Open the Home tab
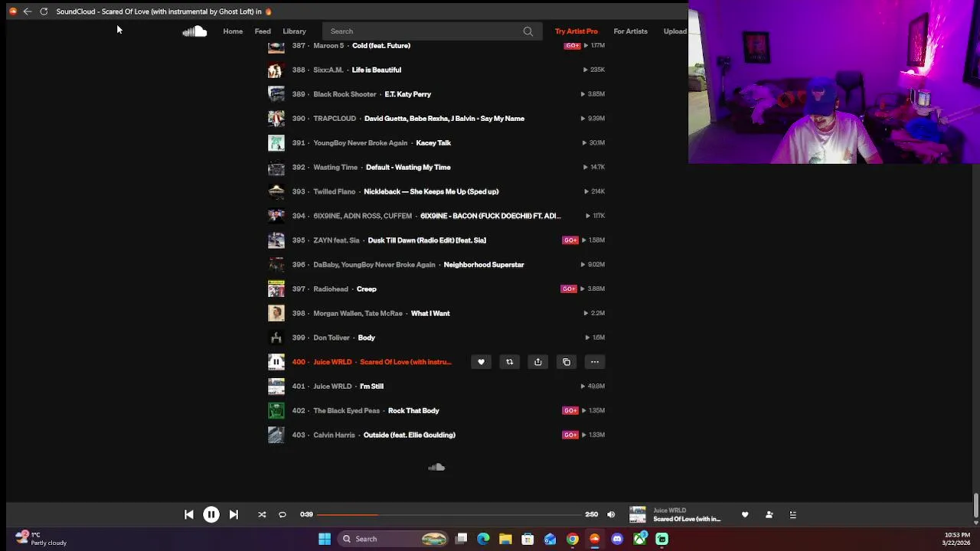The width and height of the screenshot is (980, 551). (233, 31)
